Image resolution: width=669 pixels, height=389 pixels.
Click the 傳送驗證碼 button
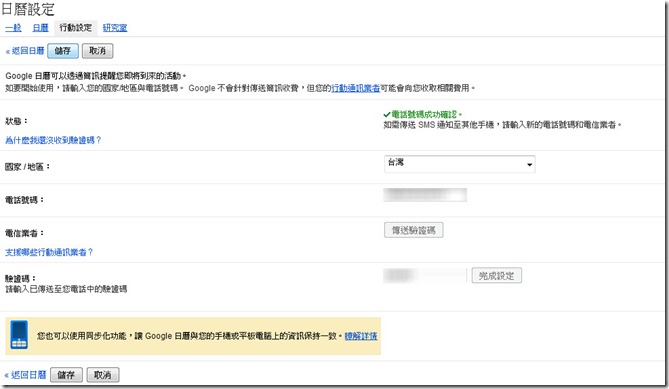(413, 230)
